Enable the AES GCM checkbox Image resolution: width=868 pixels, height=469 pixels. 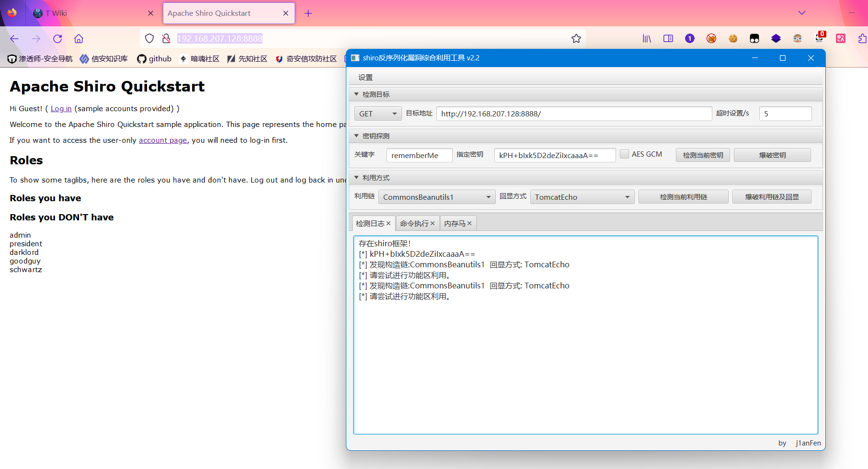(624, 154)
